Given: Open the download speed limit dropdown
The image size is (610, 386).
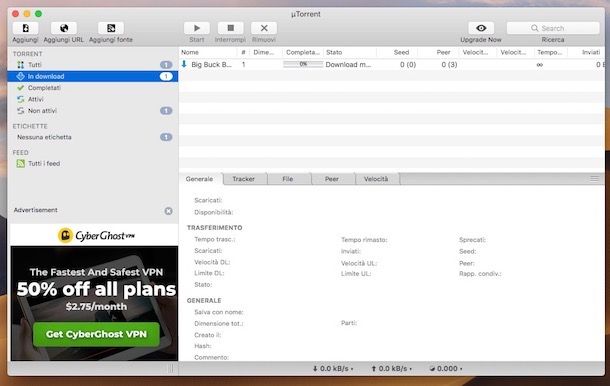Looking at the screenshot, I should click(x=333, y=368).
